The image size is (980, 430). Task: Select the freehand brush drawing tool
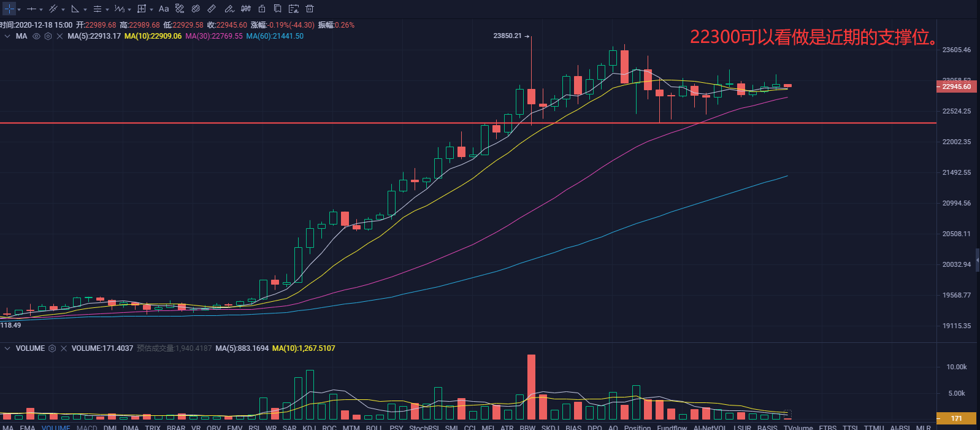point(229,9)
